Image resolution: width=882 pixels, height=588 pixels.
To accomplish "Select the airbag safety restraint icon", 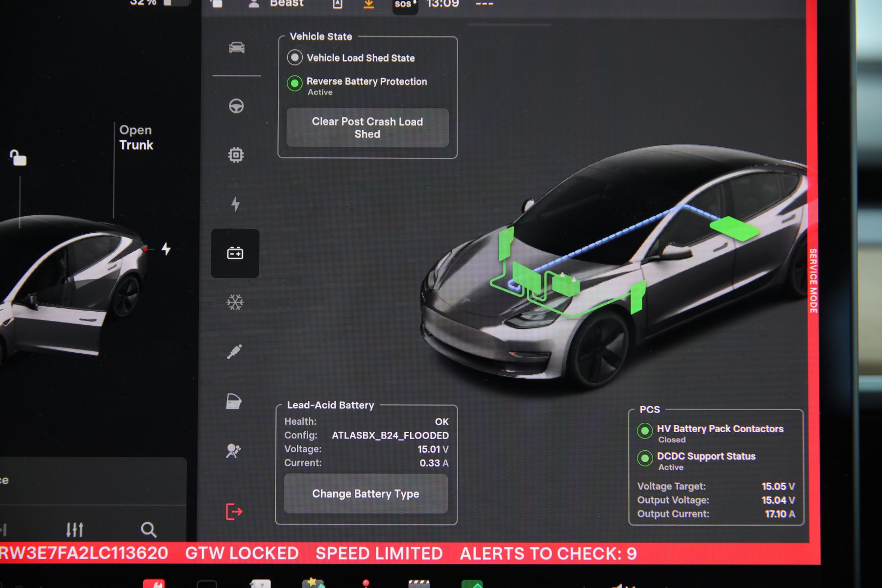I will [233, 451].
